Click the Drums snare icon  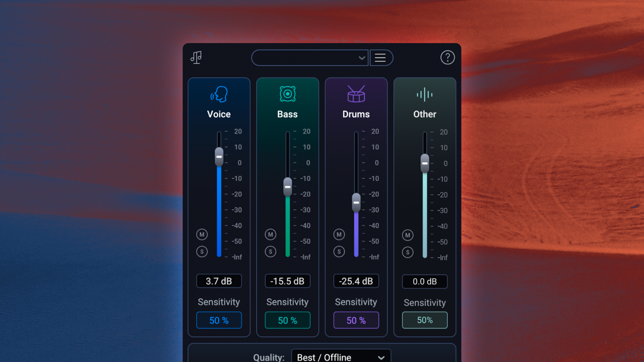coord(356,94)
